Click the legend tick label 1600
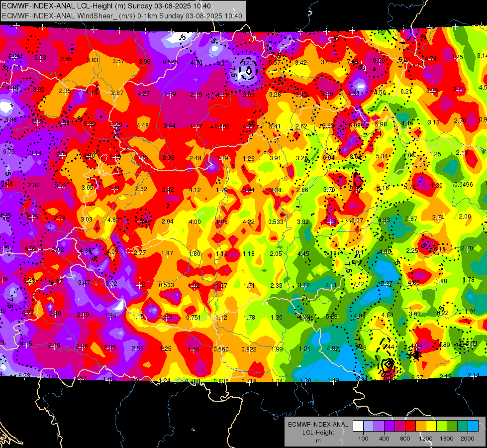This screenshot has width=487, height=448. (x=446, y=439)
